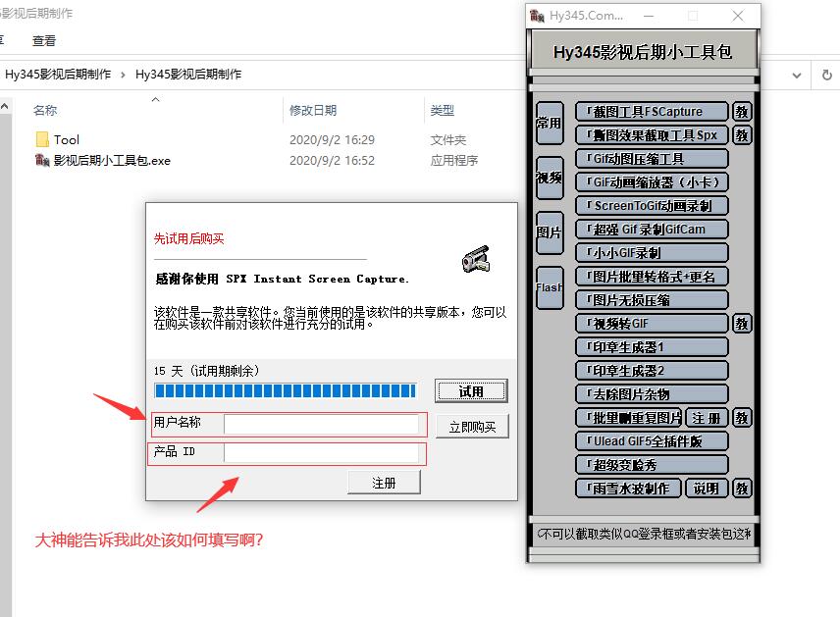
Task: Launch the 去除图片杂物 tool
Action: (x=652, y=394)
